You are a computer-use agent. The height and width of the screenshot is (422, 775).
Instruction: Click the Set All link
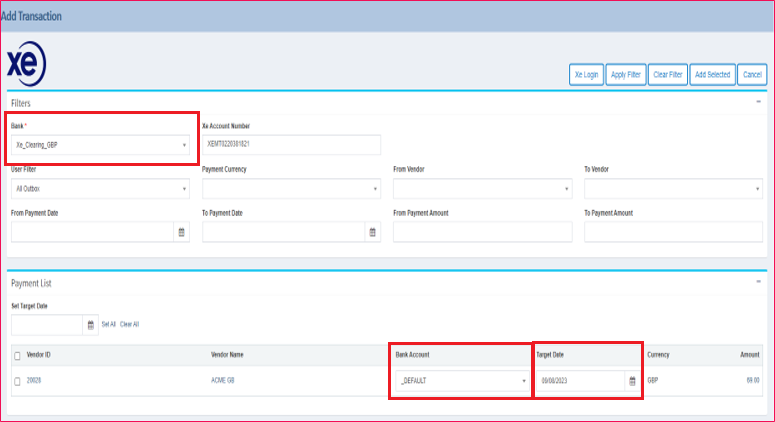(108, 324)
